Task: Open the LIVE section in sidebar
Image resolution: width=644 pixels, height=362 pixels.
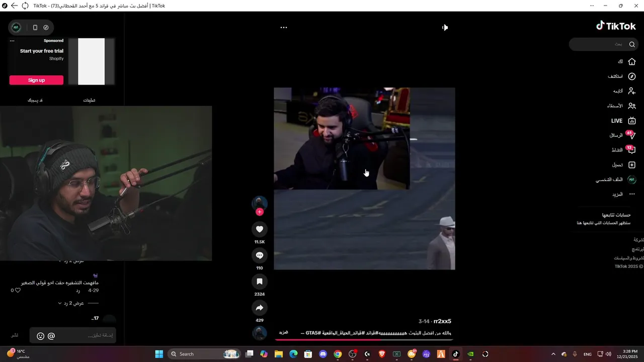Action: 623,121
